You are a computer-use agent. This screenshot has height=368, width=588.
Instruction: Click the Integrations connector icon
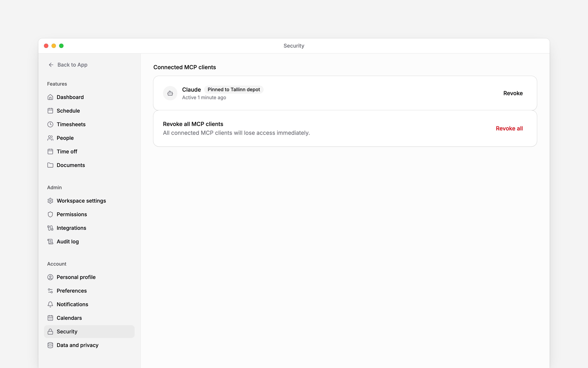click(x=50, y=228)
